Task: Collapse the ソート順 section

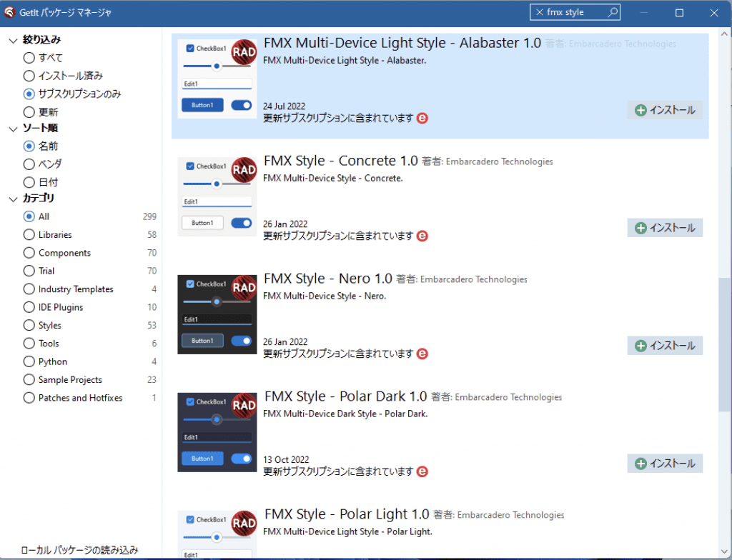Action: 13,129
